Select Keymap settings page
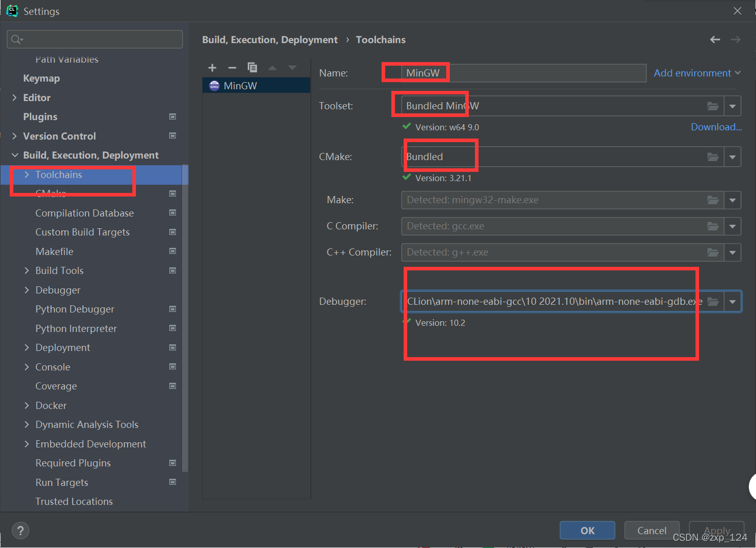 click(42, 78)
